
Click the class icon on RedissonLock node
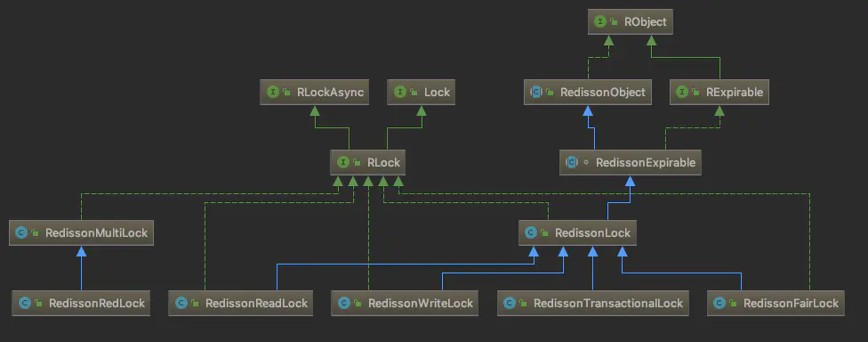click(x=531, y=232)
